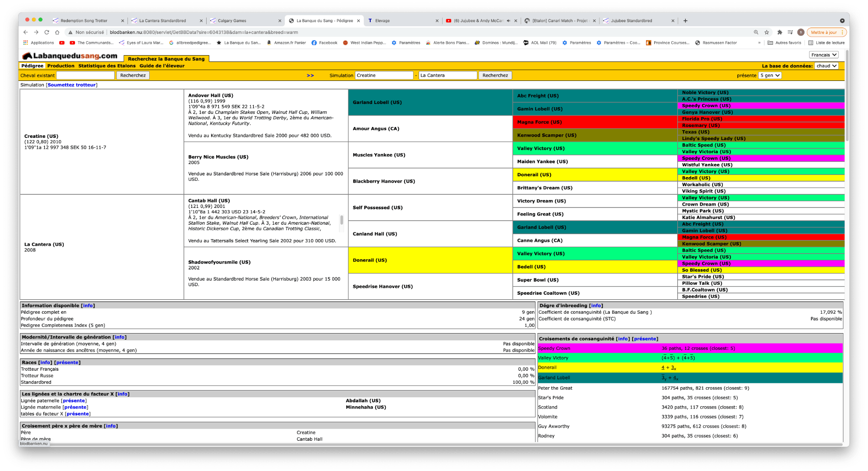868x471 pixels.
Task: Click the Labanquedusang.com logo
Action: (70, 56)
